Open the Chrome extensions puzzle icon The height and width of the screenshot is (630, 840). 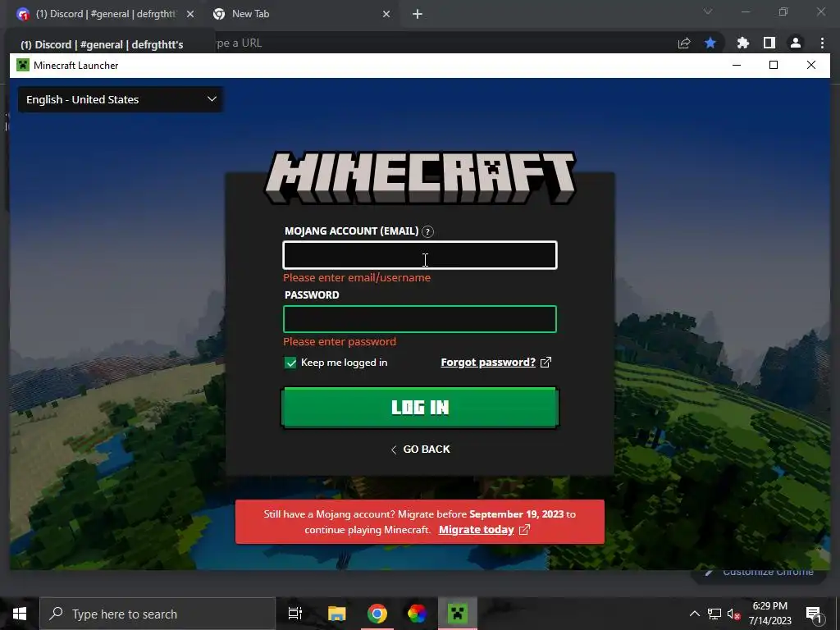pos(743,43)
